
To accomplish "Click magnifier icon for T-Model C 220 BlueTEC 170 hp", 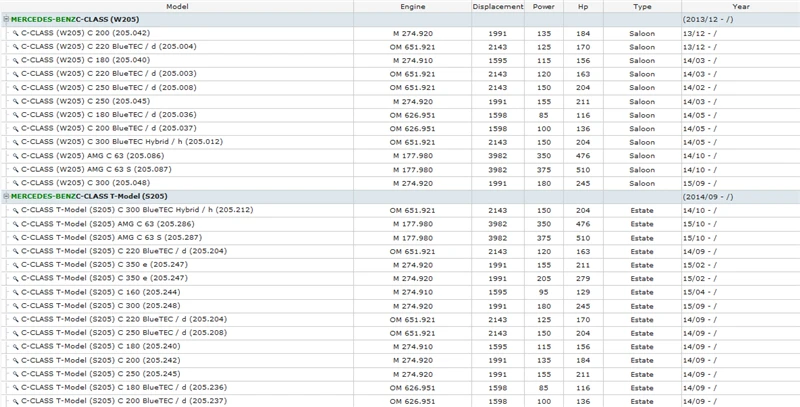I will (x=15, y=319).
